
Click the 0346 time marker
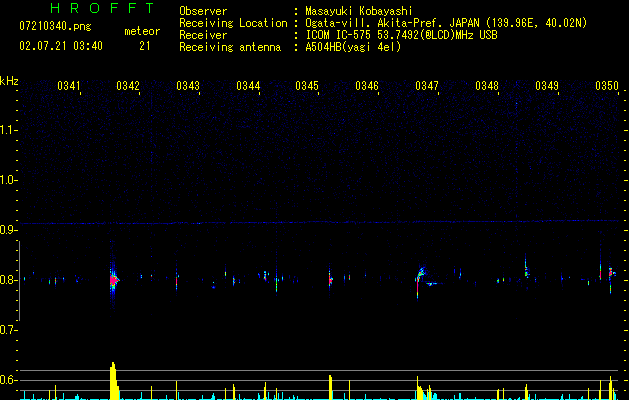(367, 86)
